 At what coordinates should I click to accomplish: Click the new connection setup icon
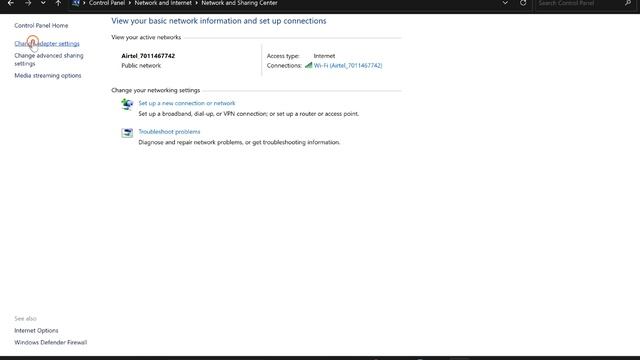(127, 104)
